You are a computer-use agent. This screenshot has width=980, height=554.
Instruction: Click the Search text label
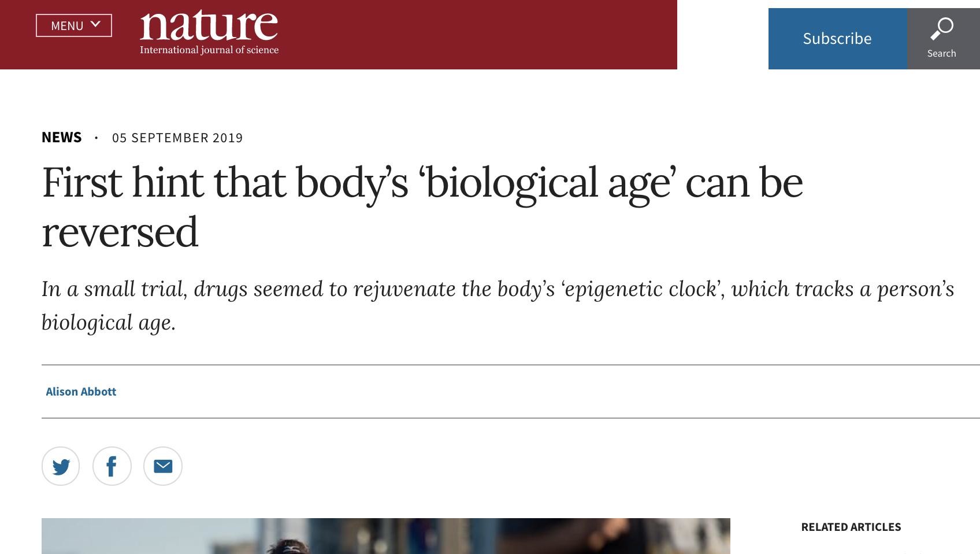pos(941,53)
